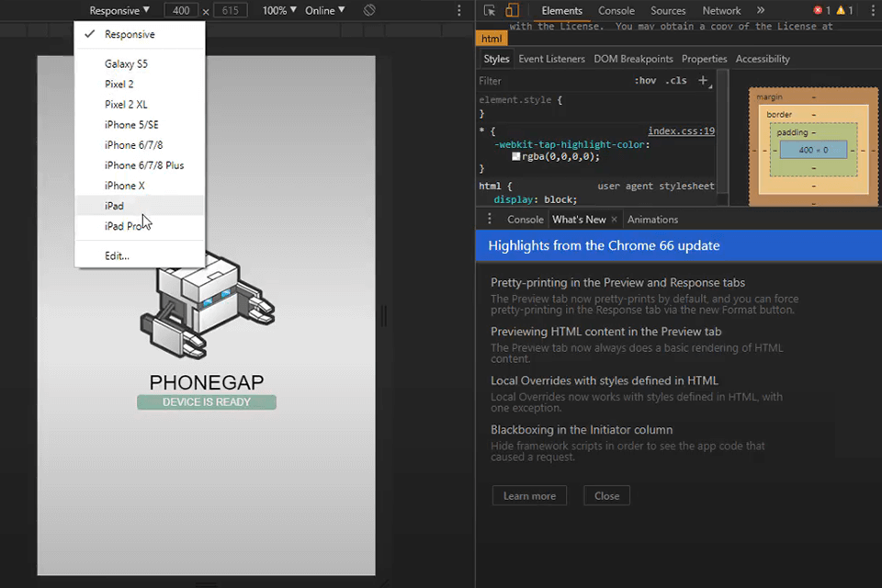The height and width of the screenshot is (588, 882).
Task: Click the border label in box model
Action: [x=779, y=114]
